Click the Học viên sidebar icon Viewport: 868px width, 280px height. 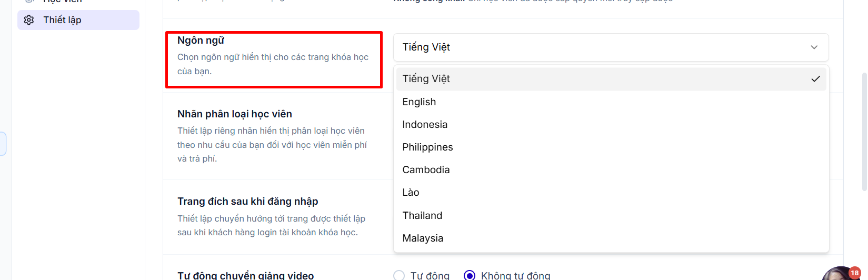click(x=29, y=2)
